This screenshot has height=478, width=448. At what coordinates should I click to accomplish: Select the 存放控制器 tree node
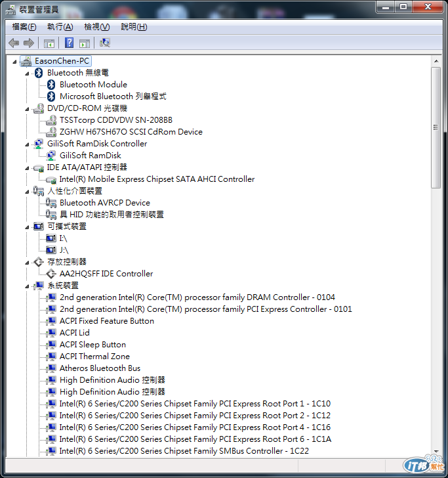pyautogui.click(x=67, y=262)
